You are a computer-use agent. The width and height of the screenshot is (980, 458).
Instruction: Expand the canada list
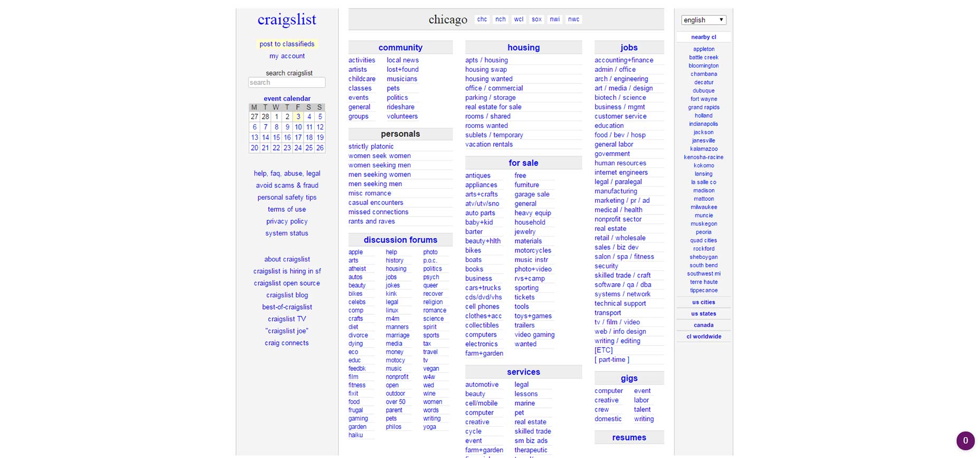coord(703,325)
